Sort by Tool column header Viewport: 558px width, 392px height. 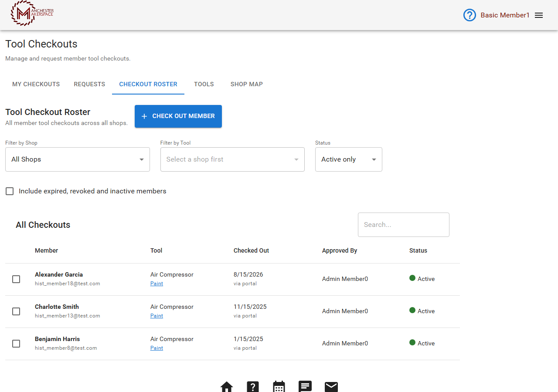click(156, 250)
